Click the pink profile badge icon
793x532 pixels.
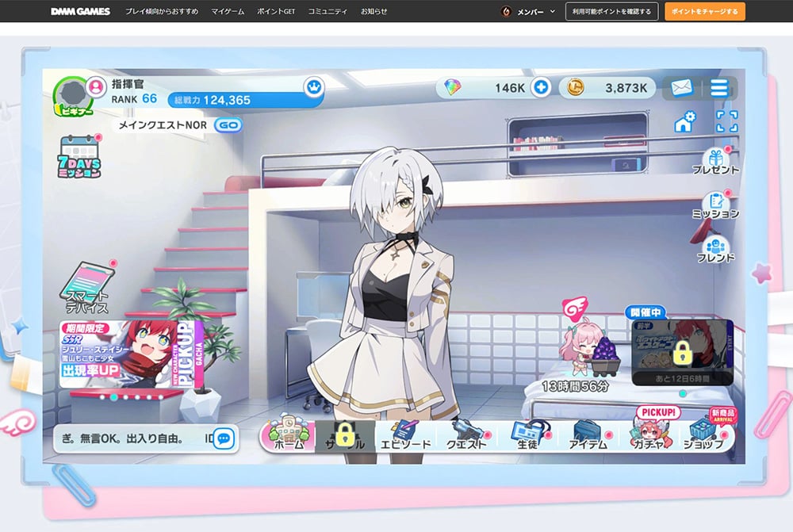(96, 86)
